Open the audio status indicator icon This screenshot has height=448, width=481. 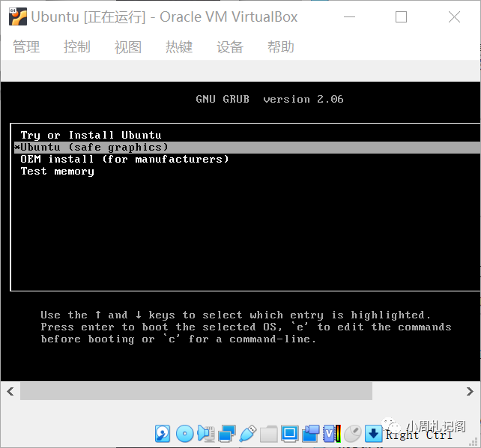(x=206, y=434)
